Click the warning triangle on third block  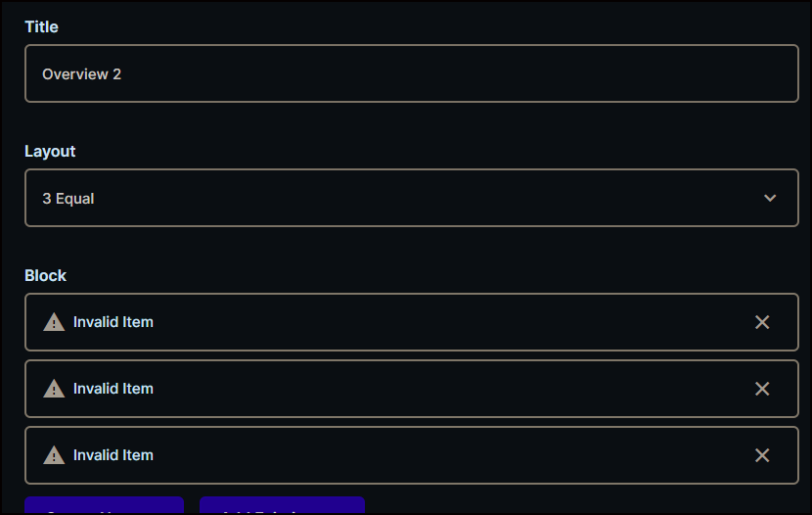(54, 455)
